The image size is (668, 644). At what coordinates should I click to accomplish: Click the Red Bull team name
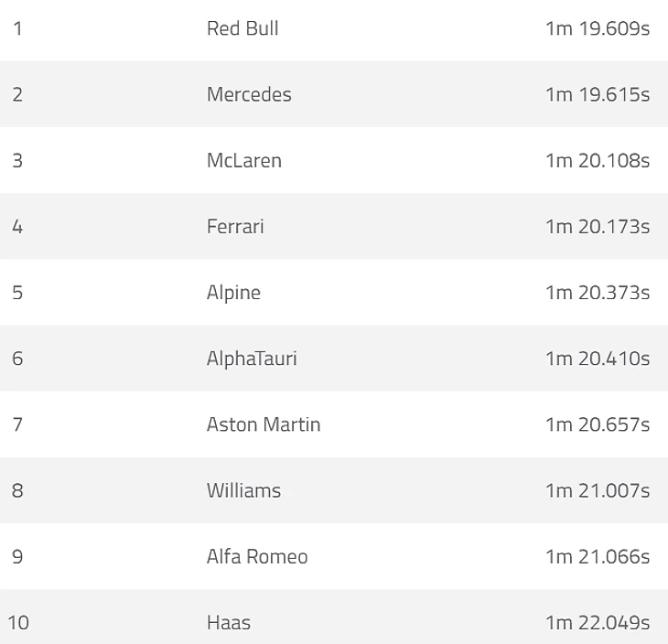(x=242, y=28)
